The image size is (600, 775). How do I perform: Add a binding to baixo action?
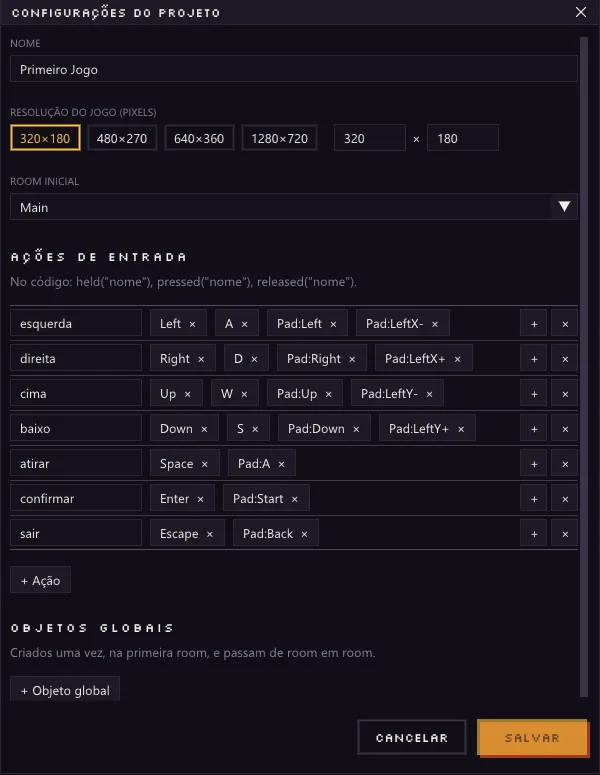point(534,430)
